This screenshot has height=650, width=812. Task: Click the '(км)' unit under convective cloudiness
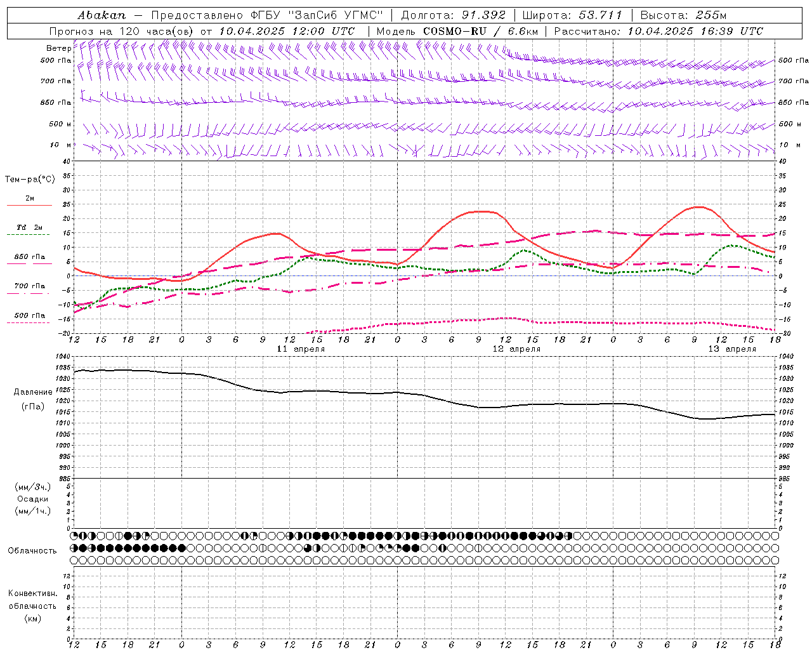pyautogui.click(x=32, y=618)
